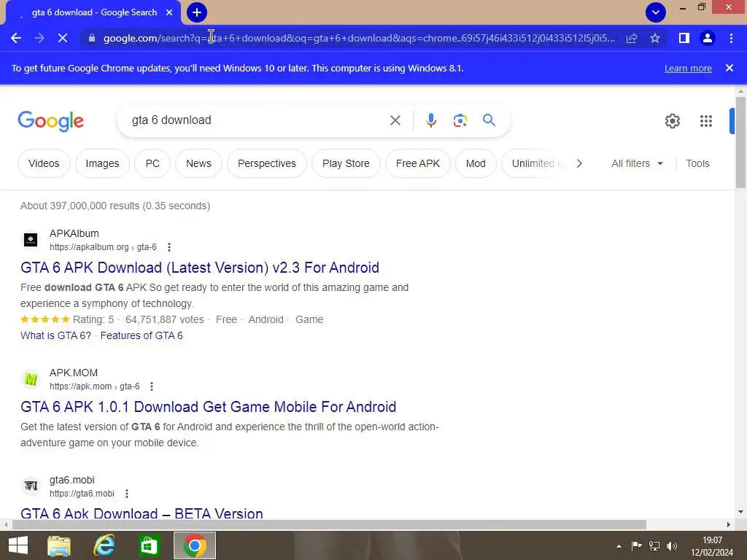This screenshot has width=747, height=560.
Task: Show more filter chips with arrow
Action: click(x=579, y=163)
